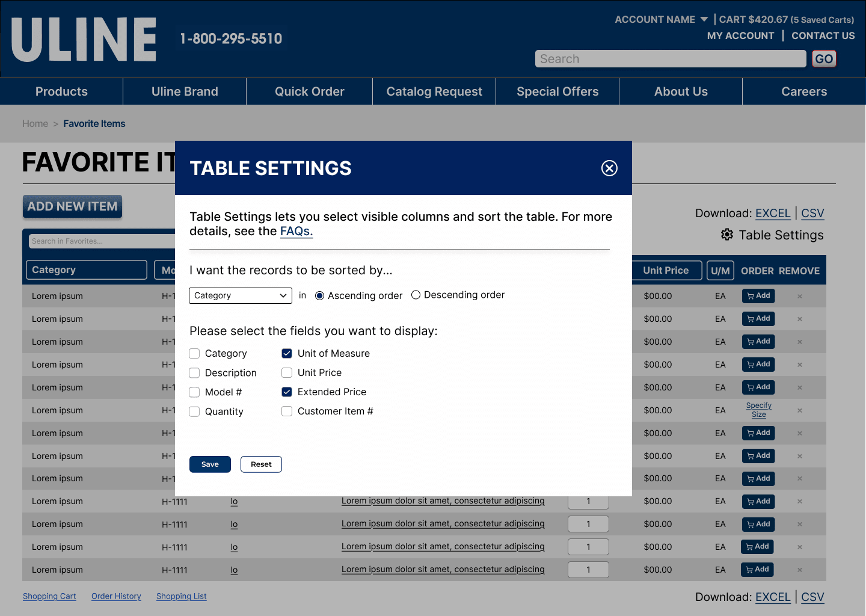Click the ULINE logo

[84, 39]
